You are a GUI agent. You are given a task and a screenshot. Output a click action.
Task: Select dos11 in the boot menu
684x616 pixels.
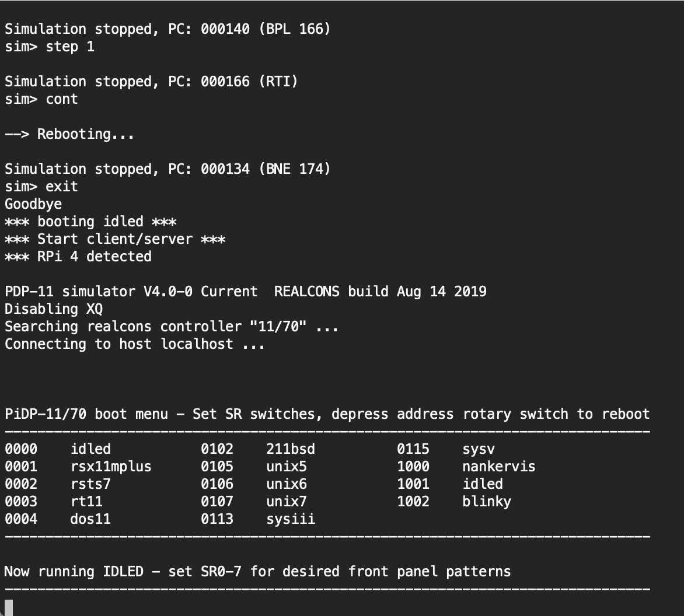tap(90, 519)
